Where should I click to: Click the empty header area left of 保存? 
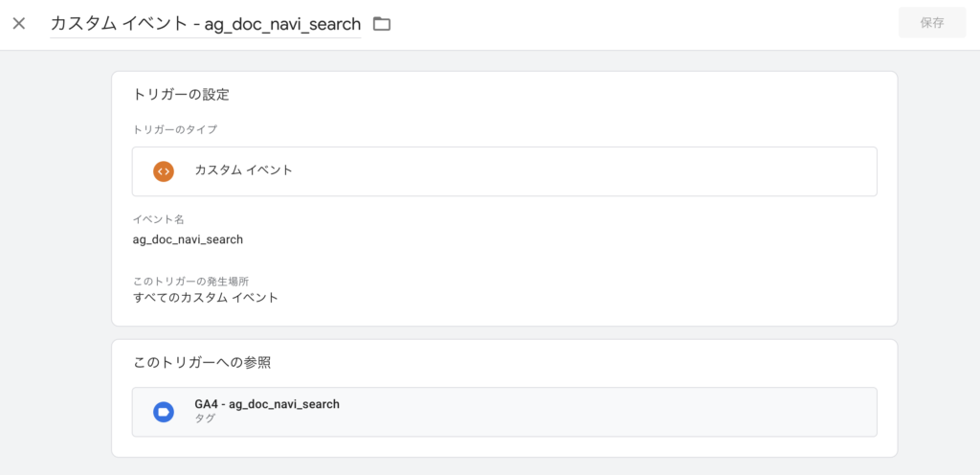670,23
